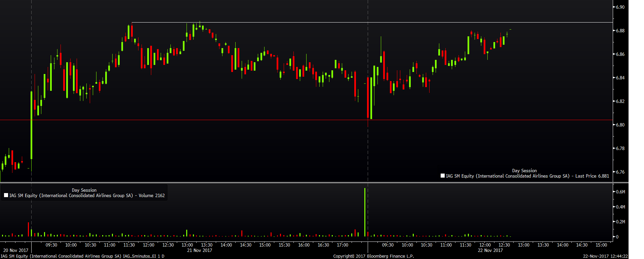644x259 pixels.
Task: Click the white swatch beside the Volume legend
Action: [x=6, y=195]
